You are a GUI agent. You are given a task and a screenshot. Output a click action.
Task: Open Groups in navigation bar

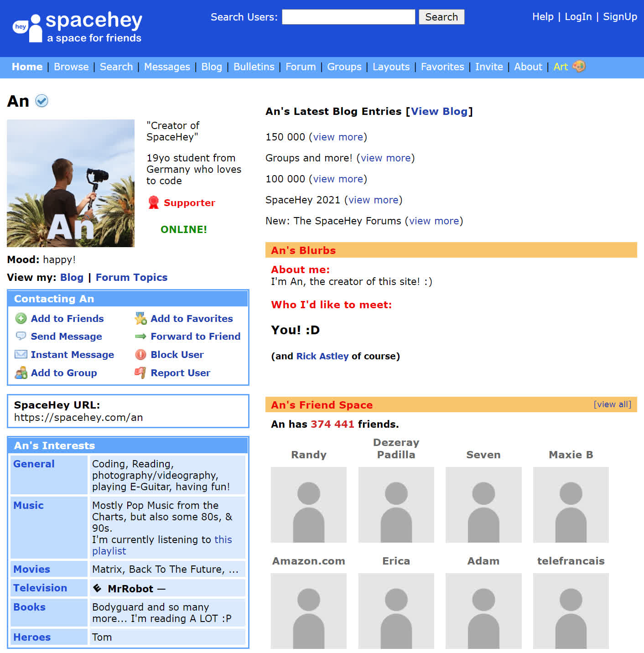(344, 67)
